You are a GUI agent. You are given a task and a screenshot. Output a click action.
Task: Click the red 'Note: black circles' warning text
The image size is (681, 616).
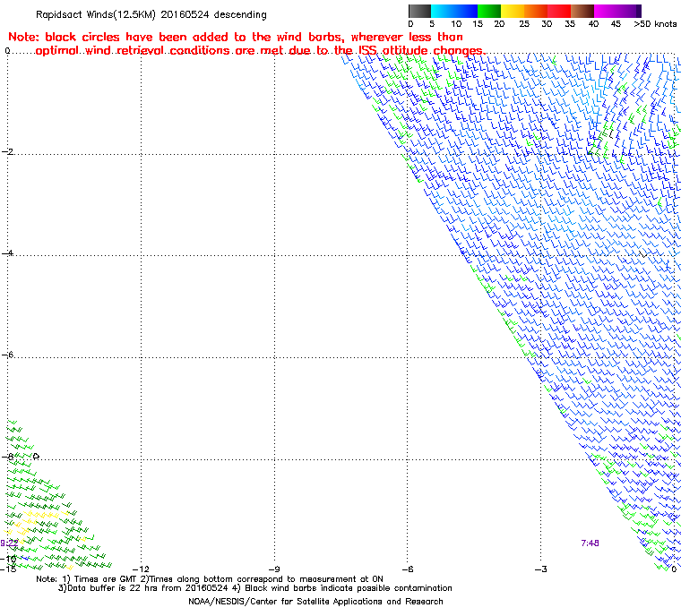point(246,43)
